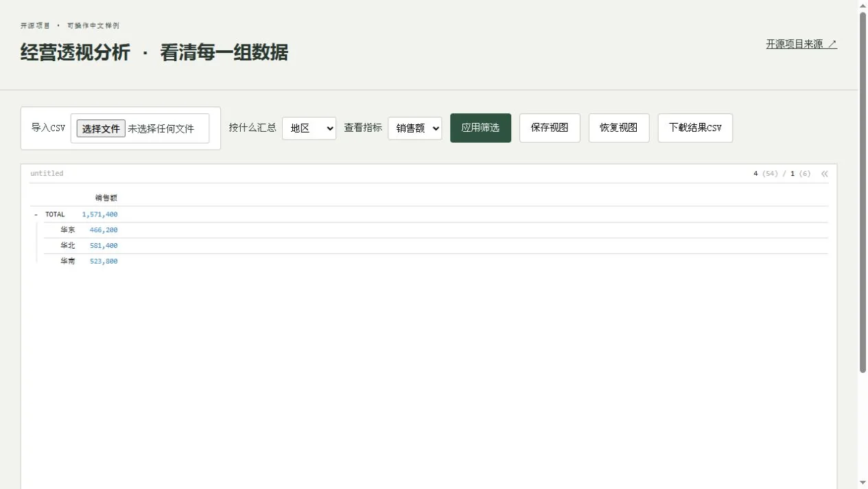Image resolution: width=868 pixels, height=489 pixels.
Task: Select the 华北 row label
Action: coord(67,246)
